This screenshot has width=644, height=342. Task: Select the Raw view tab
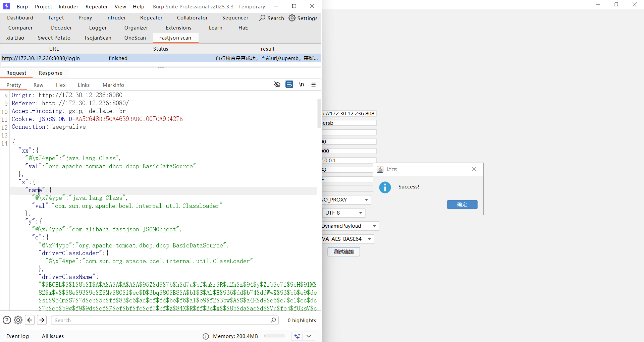(39, 85)
